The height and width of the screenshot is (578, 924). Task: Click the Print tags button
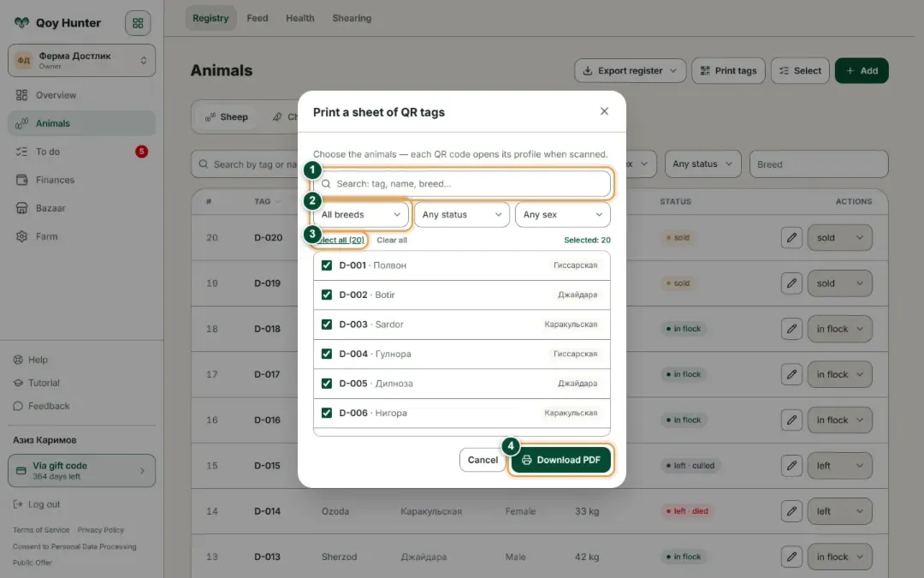pos(728,71)
